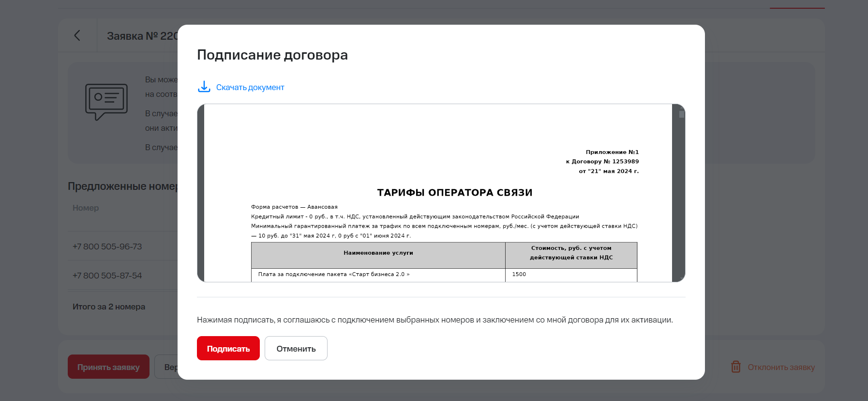Click the Итого за 2 номера row

tap(109, 307)
